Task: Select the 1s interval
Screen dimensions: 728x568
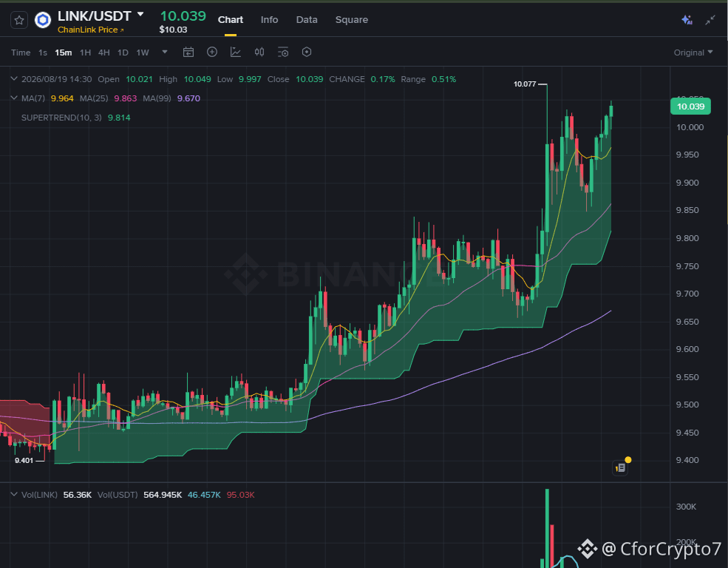Action: point(43,53)
